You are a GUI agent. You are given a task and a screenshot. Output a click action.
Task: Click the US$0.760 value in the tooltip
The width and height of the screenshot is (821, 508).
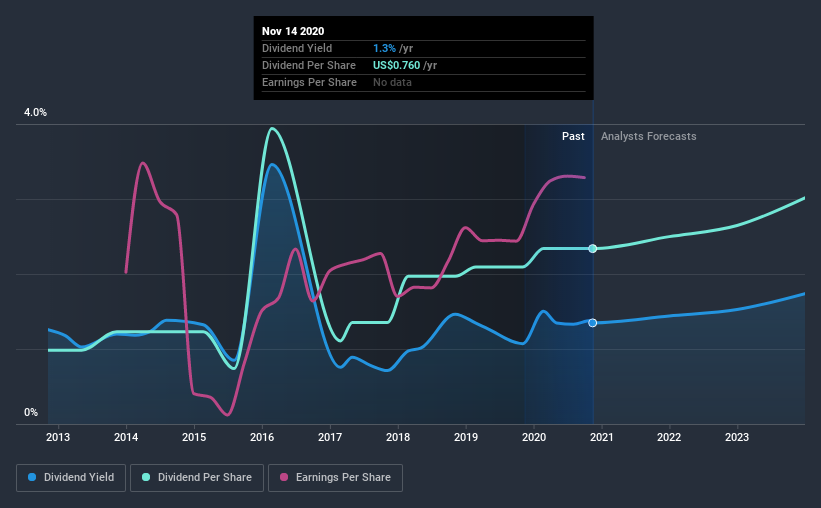tap(396, 65)
